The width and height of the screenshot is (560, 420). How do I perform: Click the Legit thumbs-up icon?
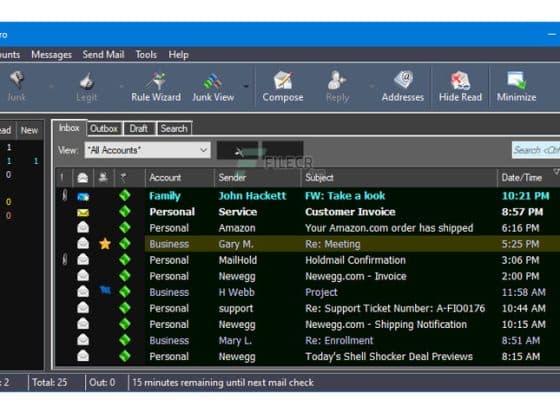(x=87, y=80)
